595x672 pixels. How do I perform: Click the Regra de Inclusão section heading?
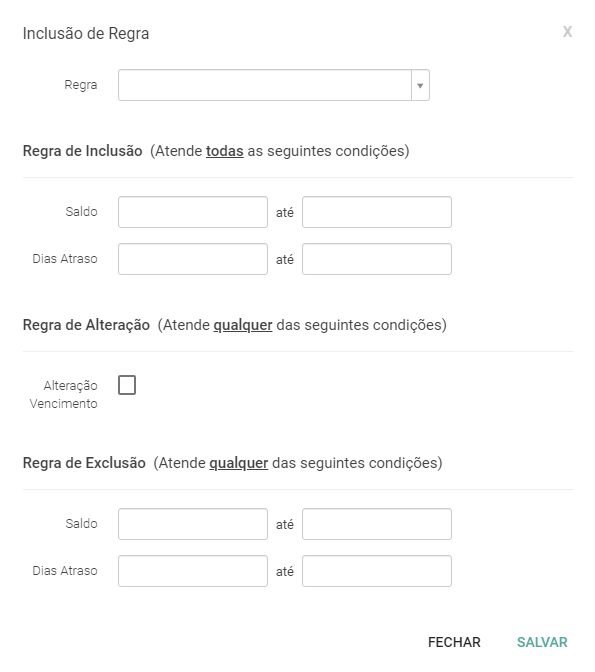point(82,151)
